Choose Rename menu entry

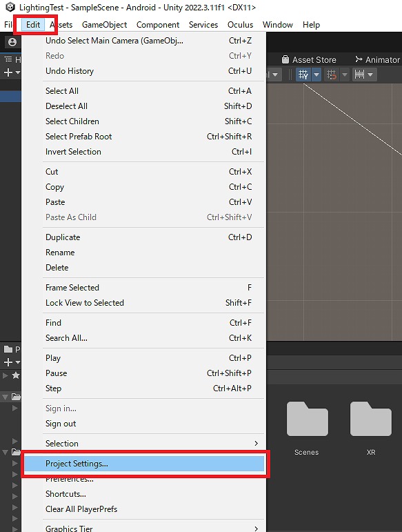coord(144,253)
